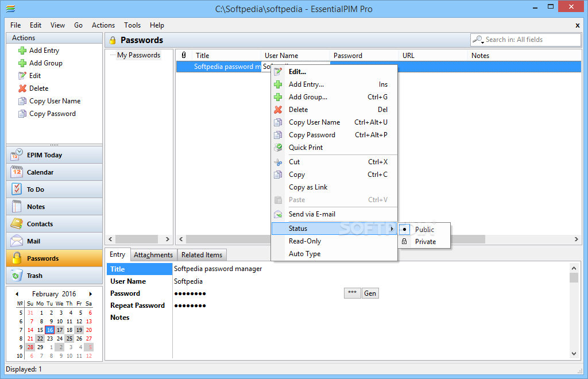
Task: Open EPIM Today module icon
Action: tap(17, 155)
